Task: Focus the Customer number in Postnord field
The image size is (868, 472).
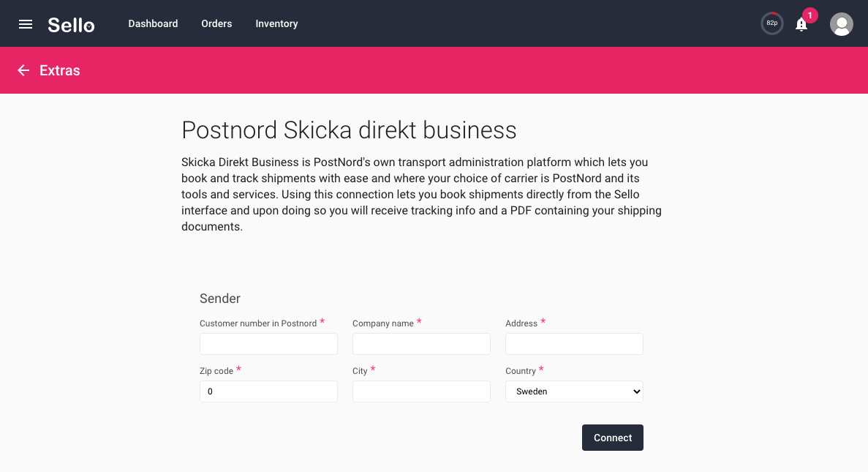Action: coord(268,344)
